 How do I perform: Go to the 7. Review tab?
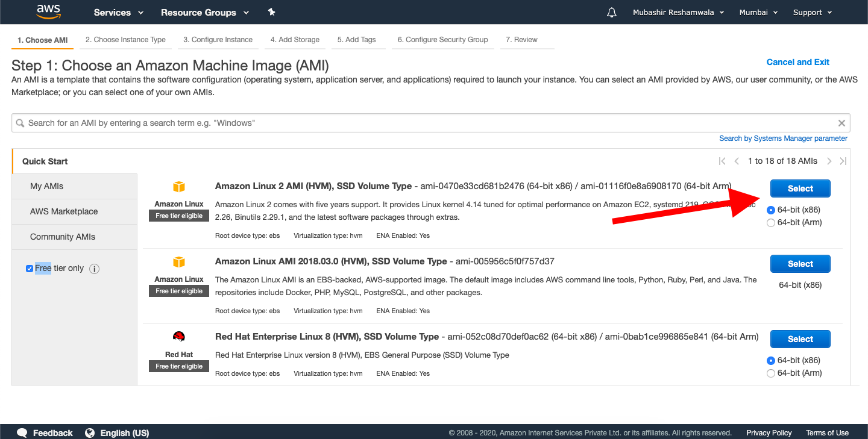(x=521, y=40)
